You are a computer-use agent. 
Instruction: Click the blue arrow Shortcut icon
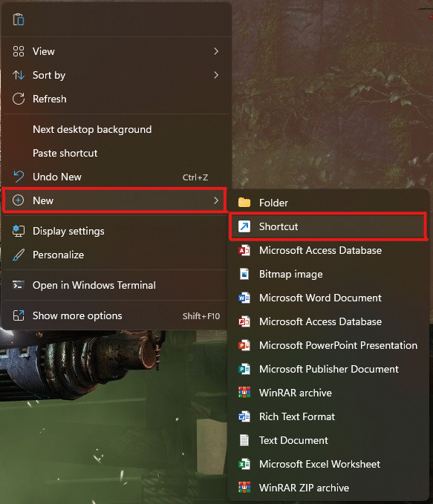coord(244,226)
